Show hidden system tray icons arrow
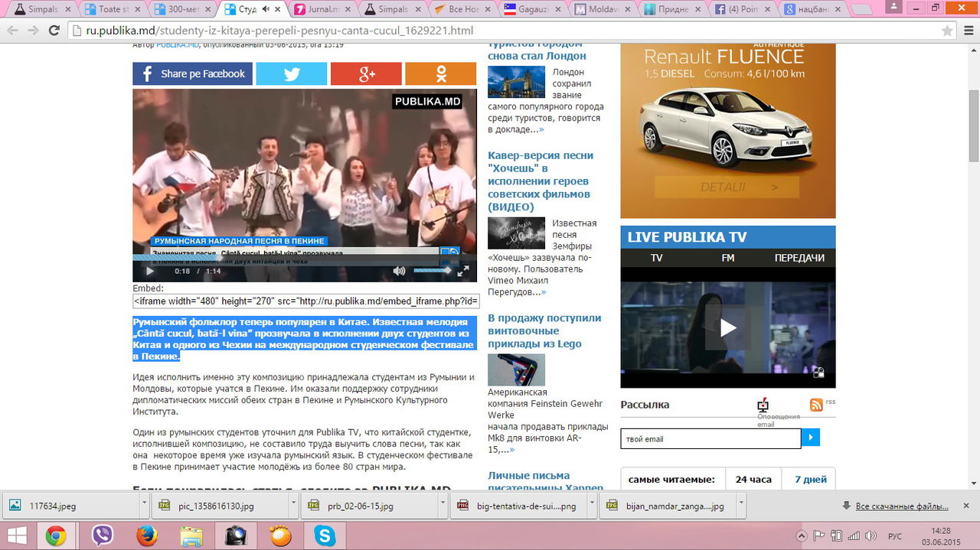 coord(802,535)
